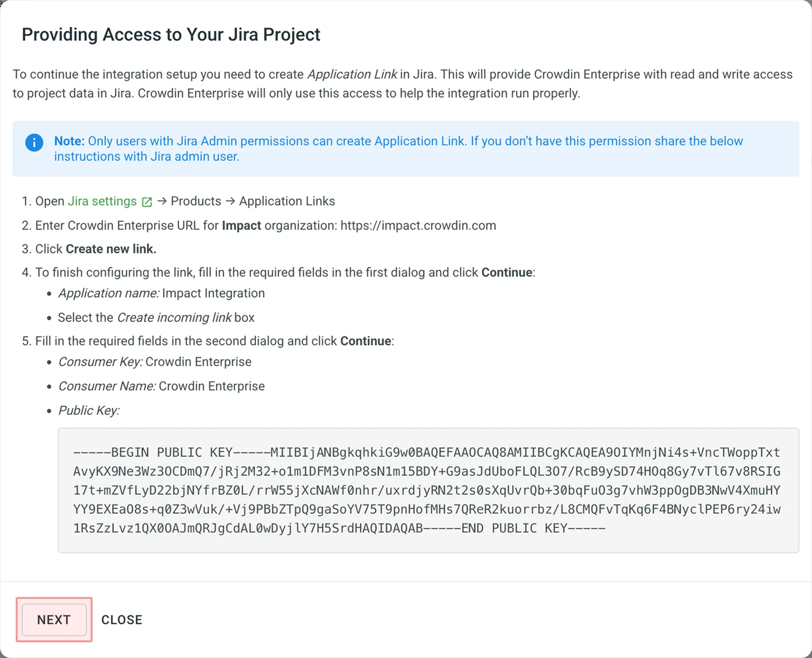Click the Application name Impact Integration bullet
This screenshot has width=812, height=658.
[161, 293]
